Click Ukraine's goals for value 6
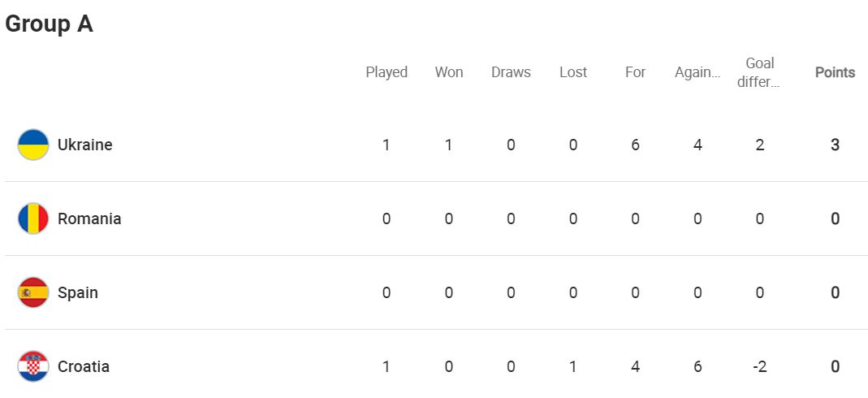This screenshot has height=398, width=868. coord(636,145)
